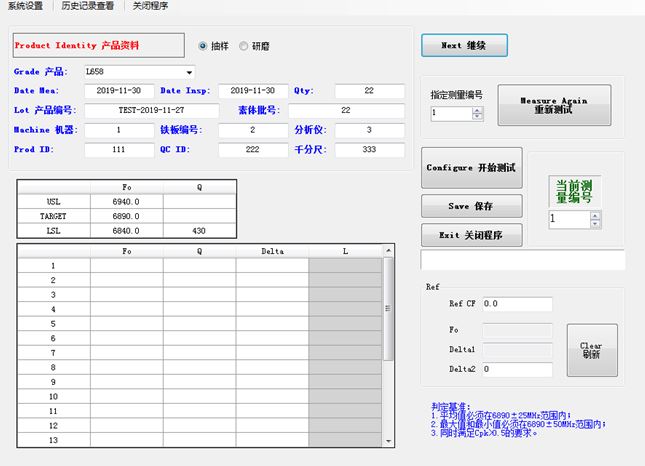Click Fo cell of row 2
This screenshot has height=466, width=645.
(127, 281)
